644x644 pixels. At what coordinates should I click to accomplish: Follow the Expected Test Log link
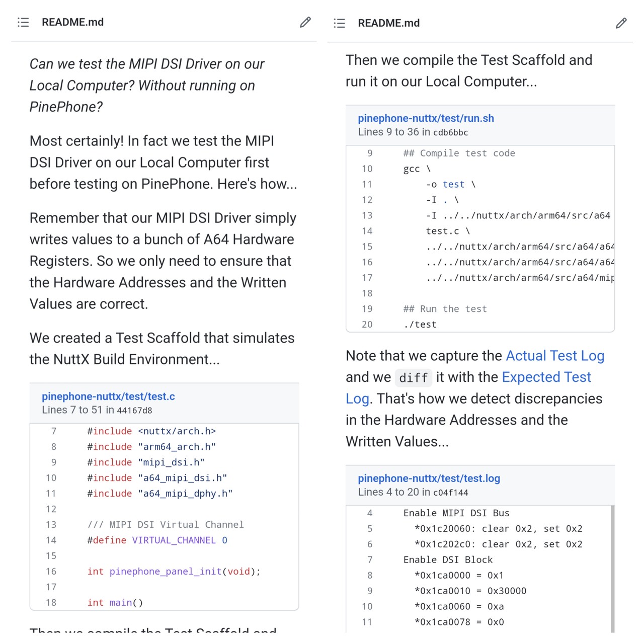(546, 377)
